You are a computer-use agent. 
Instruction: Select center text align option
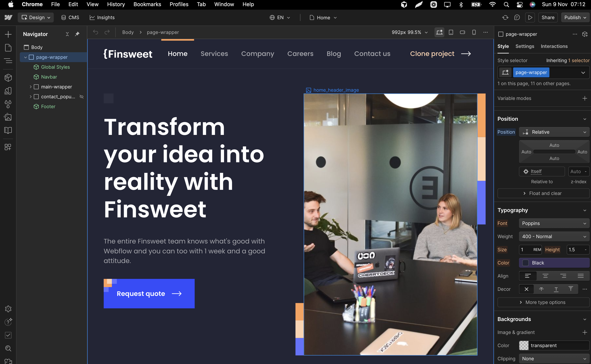tap(545, 276)
